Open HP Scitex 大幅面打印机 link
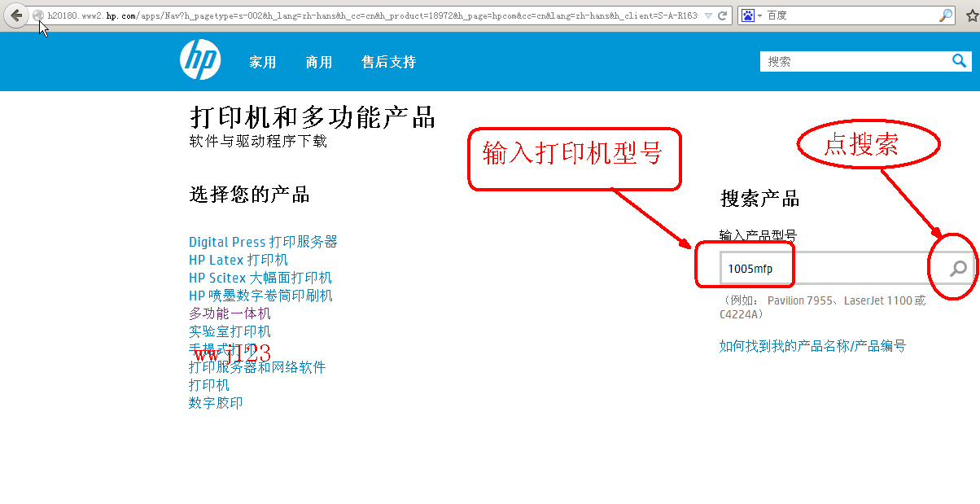Image resolution: width=980 pixels, height=504 pixels. pos(260,278)
